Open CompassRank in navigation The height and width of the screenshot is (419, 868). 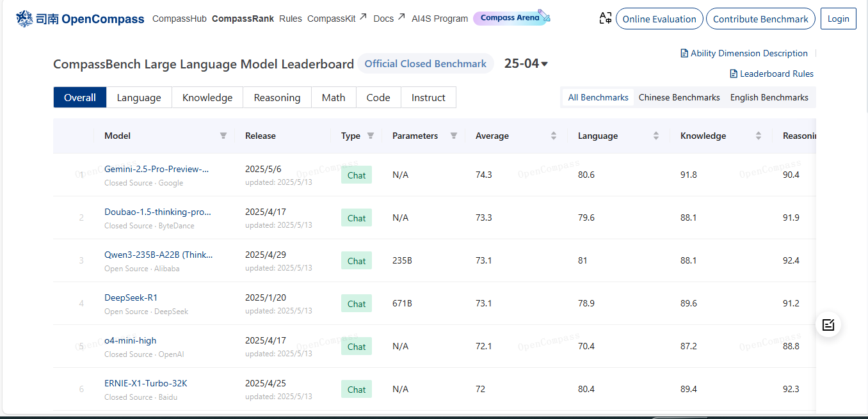tap(243, 19)
